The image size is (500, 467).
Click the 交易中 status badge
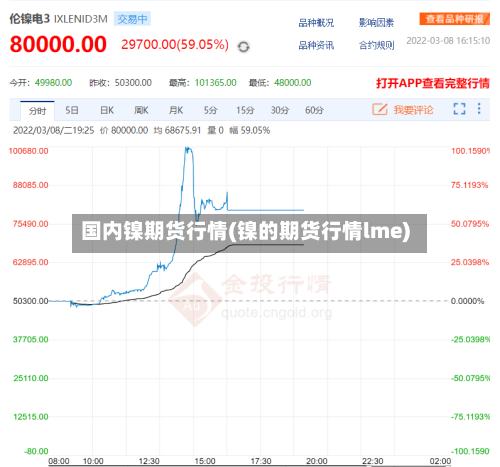132,19
